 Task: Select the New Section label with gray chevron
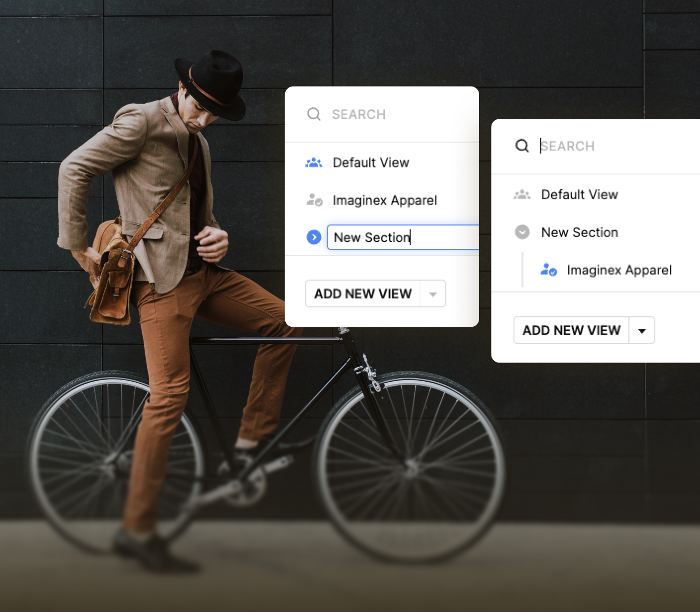579,232
